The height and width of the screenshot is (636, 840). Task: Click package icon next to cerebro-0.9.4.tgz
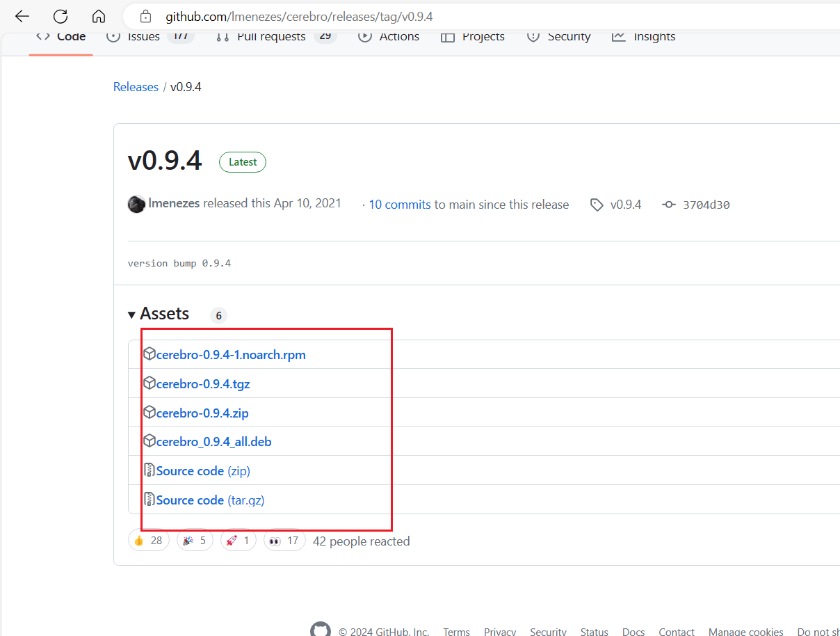pyautogui.click(x=149, y=383)
